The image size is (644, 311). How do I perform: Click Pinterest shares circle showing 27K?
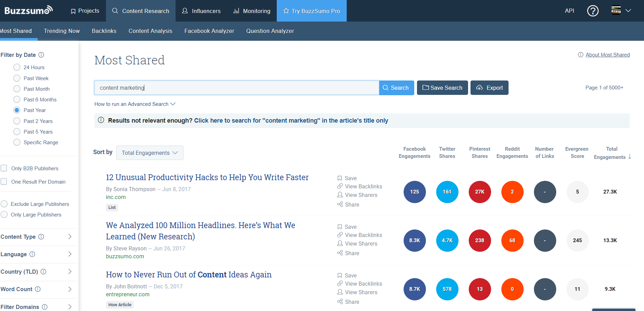pos(480,192)
